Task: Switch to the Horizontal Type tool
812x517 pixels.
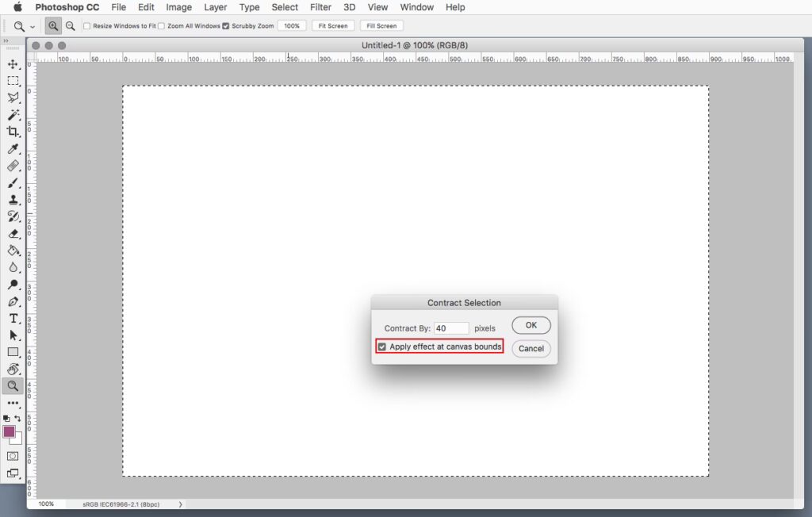Action: tap(13, 318)
